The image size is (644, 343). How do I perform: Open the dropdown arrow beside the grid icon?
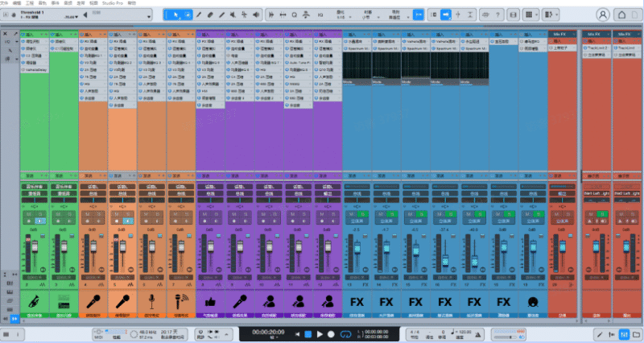537,14
